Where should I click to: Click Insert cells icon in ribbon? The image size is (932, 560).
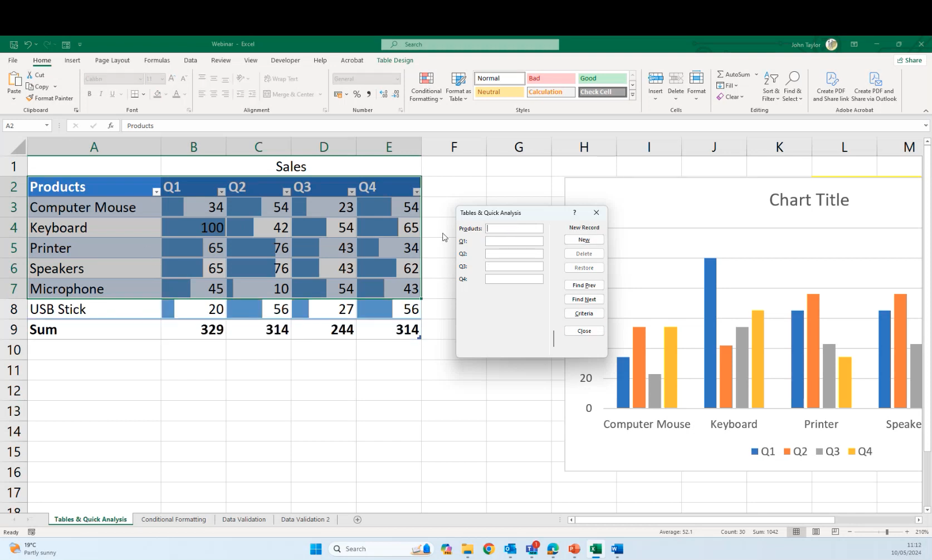pos(655,79)
